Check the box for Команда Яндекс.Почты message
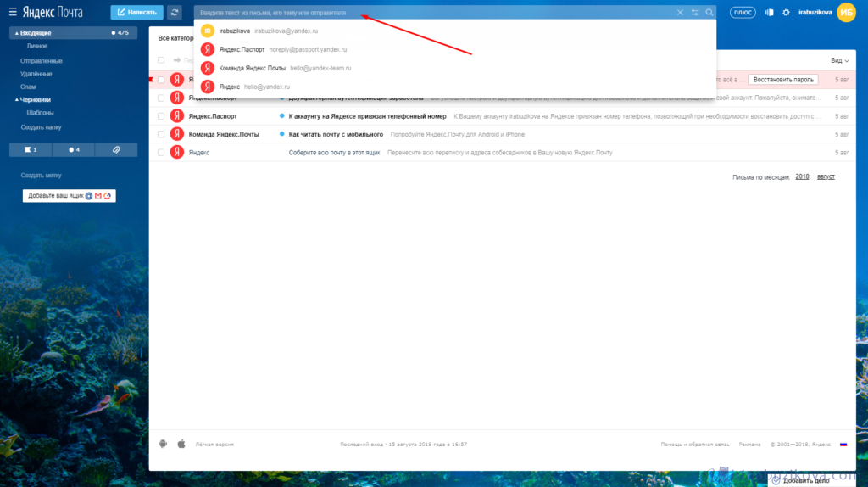The height and width of the screenshot is (487, 868). pos(161,134)
